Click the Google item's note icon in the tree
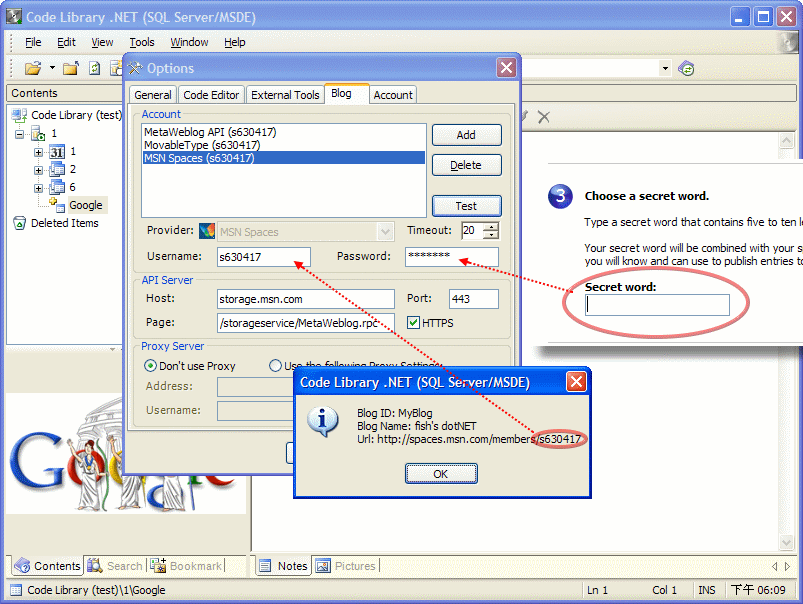 tap(57, 205)
